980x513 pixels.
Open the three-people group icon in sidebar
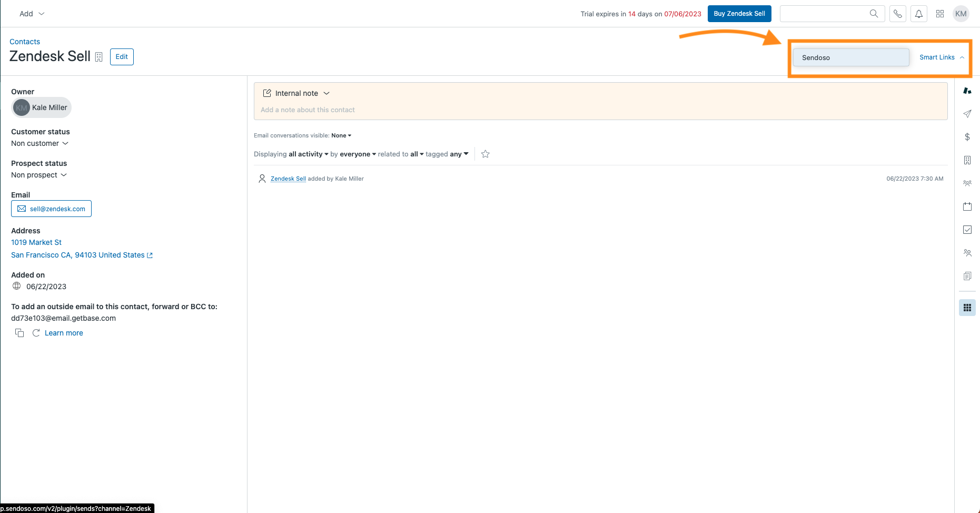point(967,183)
